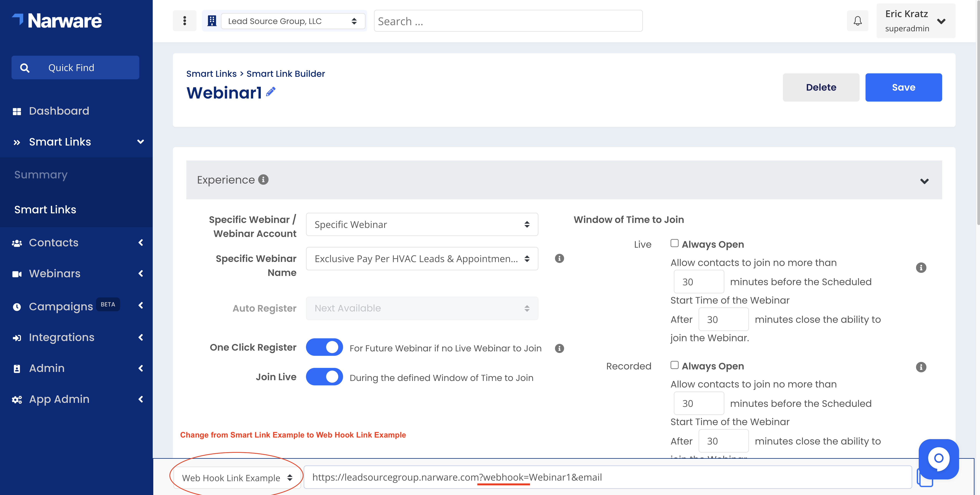The image size is (980, 495).
Task: Toggle the One Click Register switch
Action: tap(324, 347)
